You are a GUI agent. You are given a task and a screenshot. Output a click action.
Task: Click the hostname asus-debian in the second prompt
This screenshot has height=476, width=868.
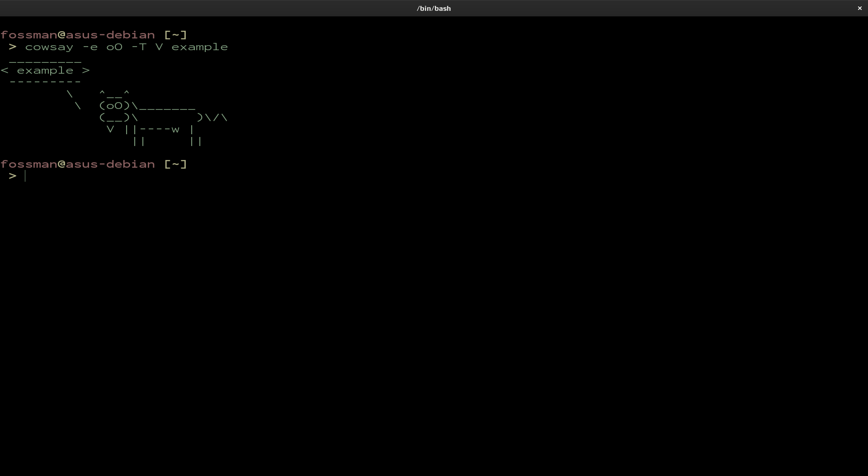[x=110, y=164]
